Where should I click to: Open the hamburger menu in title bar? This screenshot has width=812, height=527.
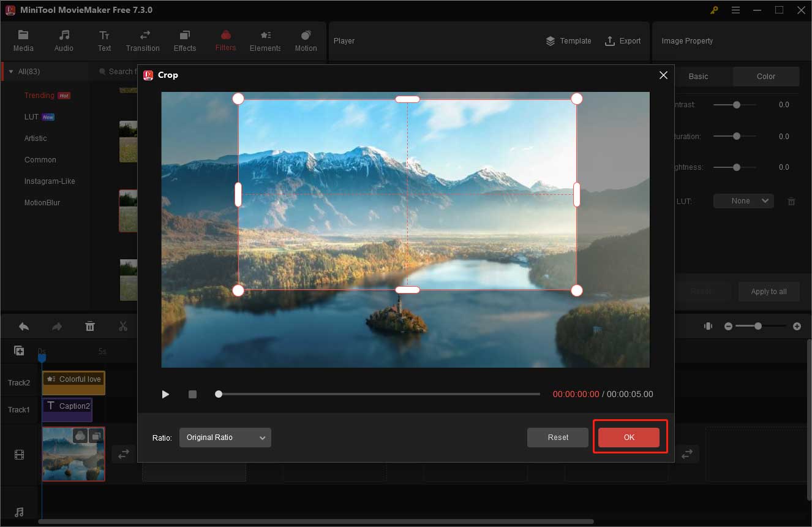735,10
